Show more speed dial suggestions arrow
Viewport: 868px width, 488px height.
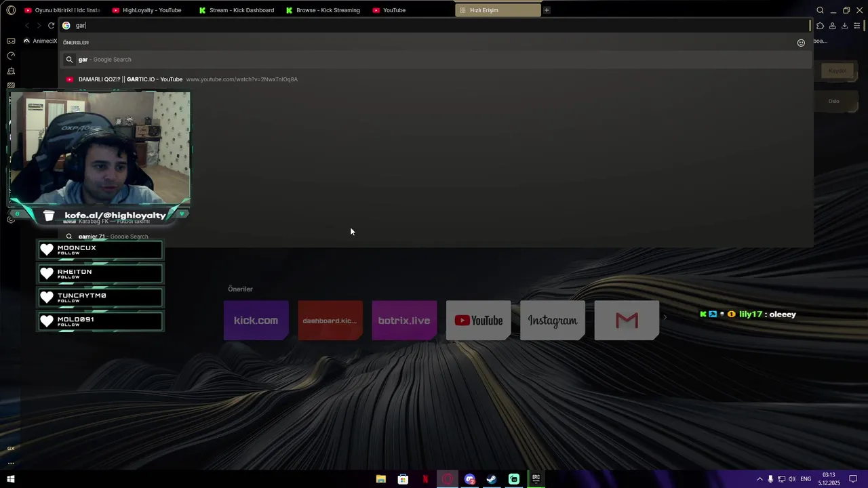click(x=665, y=317)
